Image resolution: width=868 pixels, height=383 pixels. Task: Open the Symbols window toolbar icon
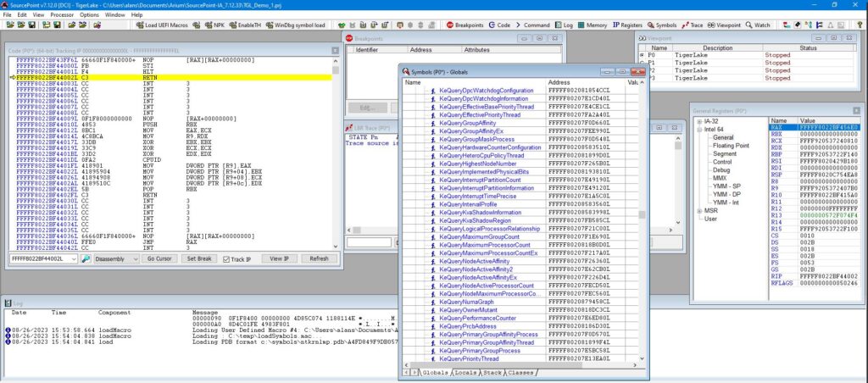pyautogui.click(x=663, y=25)
